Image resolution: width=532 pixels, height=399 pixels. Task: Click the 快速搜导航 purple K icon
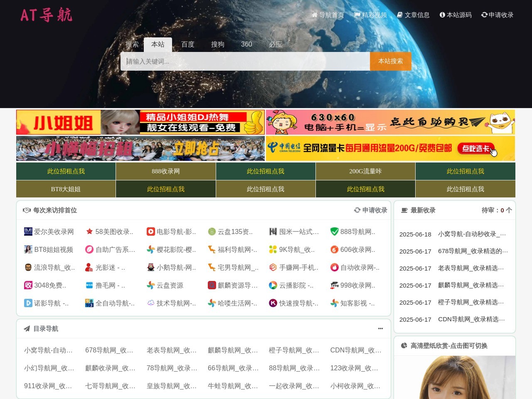(x=273, y=303)
